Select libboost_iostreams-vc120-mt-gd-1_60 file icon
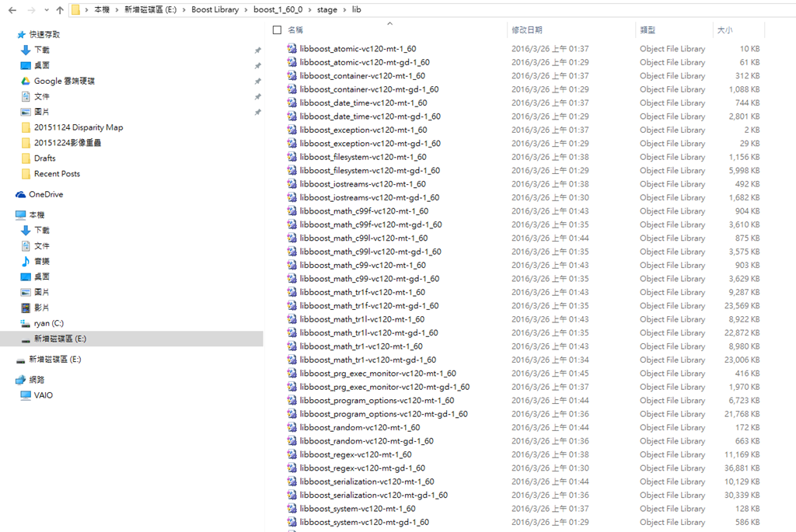 (292, 198)
